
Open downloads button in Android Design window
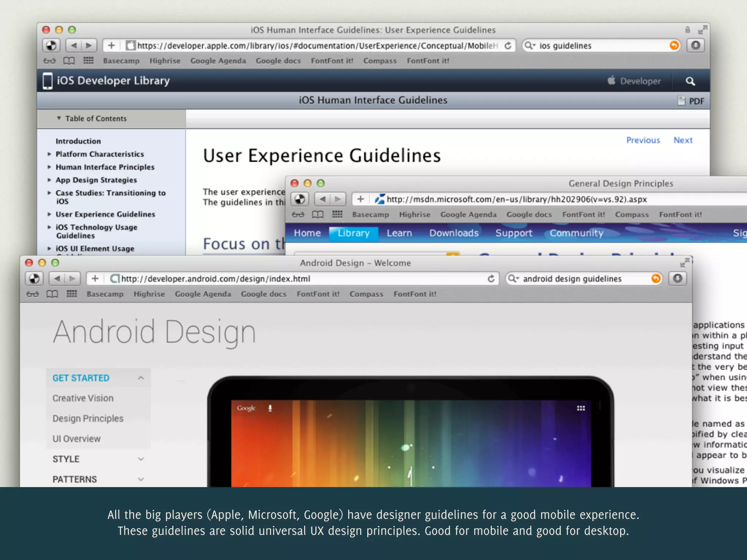[x=677, y=279]
